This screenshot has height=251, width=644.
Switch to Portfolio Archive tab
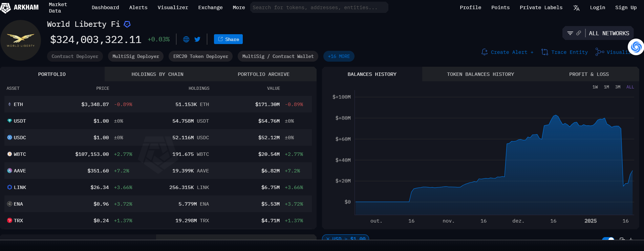263,74
